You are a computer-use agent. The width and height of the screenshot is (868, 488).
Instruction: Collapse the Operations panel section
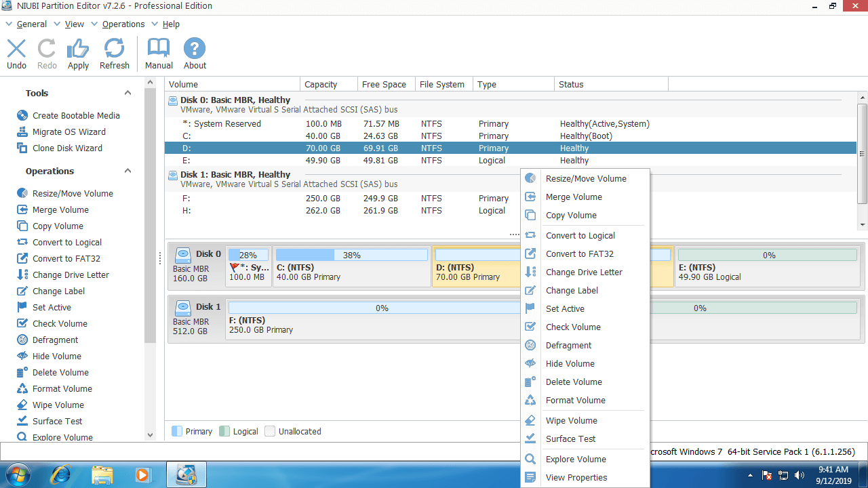127,171
